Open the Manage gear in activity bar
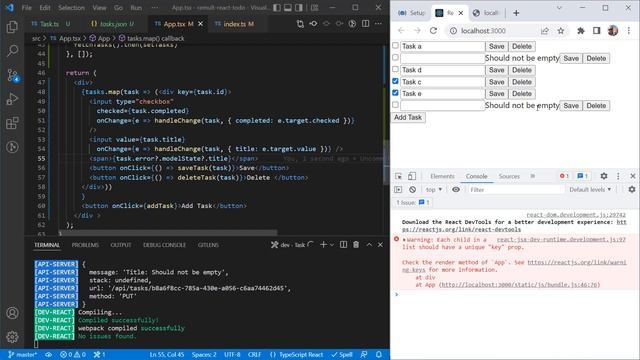The width and height of the screenshot is (640, 360). tap(12, 337)
